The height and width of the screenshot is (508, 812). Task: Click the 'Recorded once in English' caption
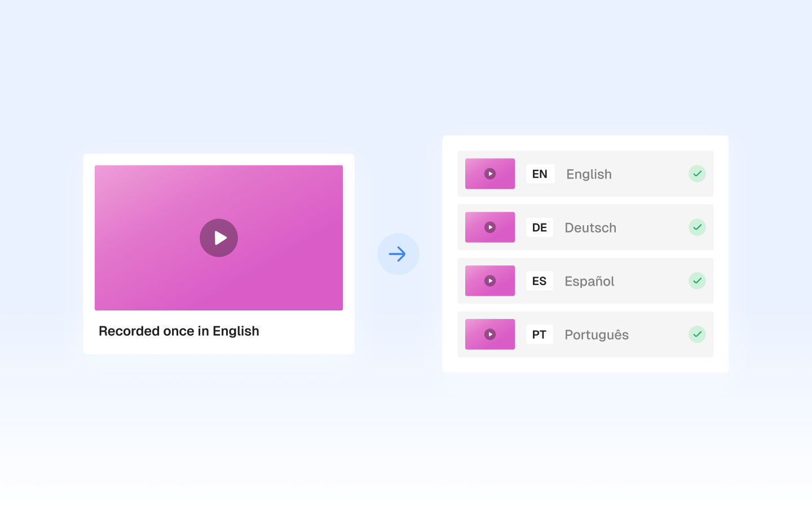(x=179, y=331)
